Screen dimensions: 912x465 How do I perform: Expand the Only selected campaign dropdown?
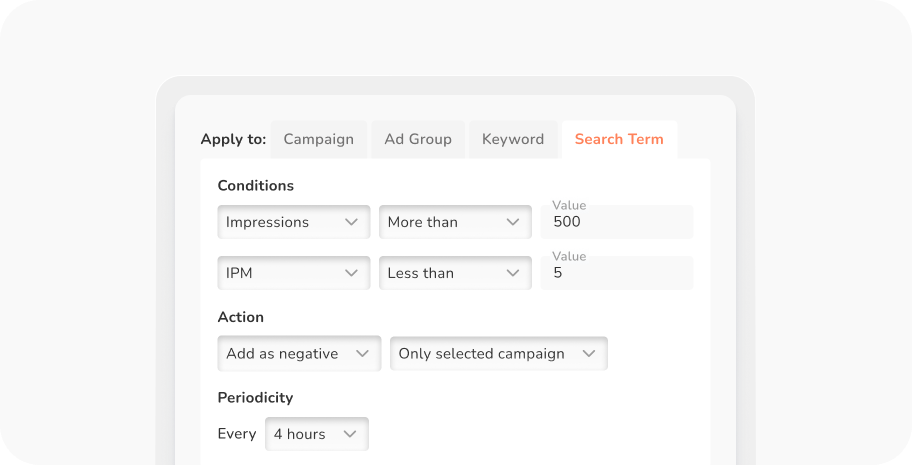click(x=498, y=353)
